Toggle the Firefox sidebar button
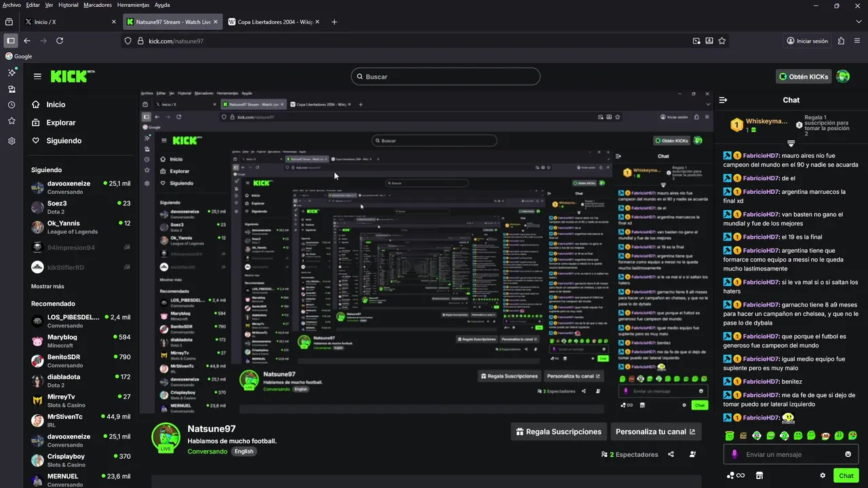Viewport: 868px width, 488px height. (x=11, y=41)
